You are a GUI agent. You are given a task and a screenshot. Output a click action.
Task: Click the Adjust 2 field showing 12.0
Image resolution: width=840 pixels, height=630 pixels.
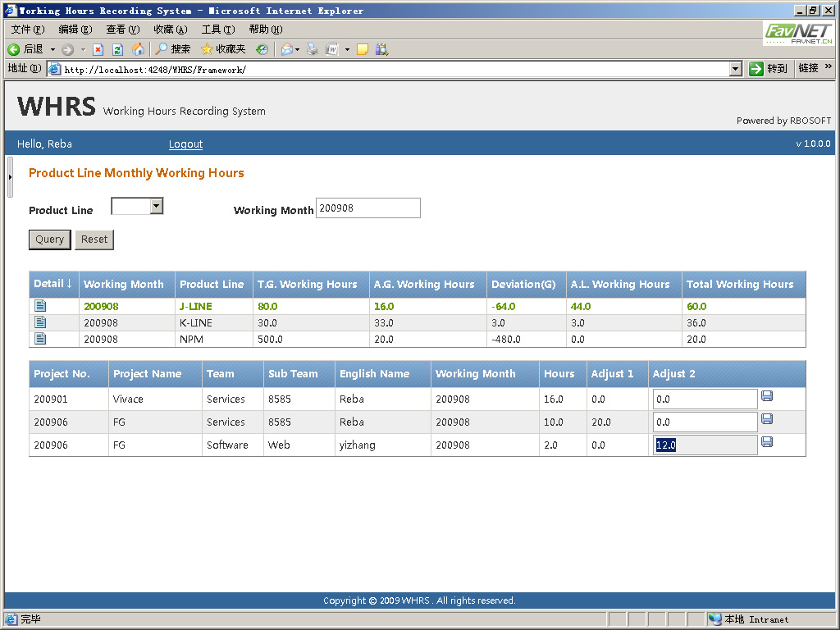tap(705, 445)
